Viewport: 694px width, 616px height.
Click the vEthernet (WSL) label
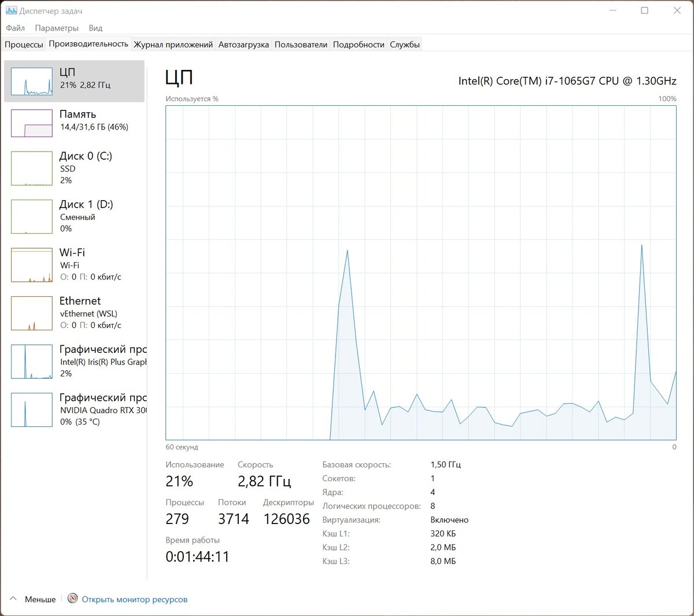(88, 313)
